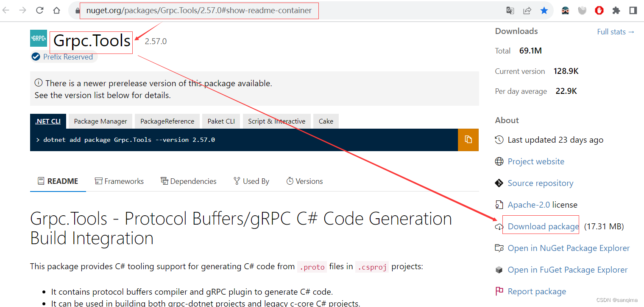Click the globe icon for Project website
This screenshot has width=644, height=307.
point(499,161)
